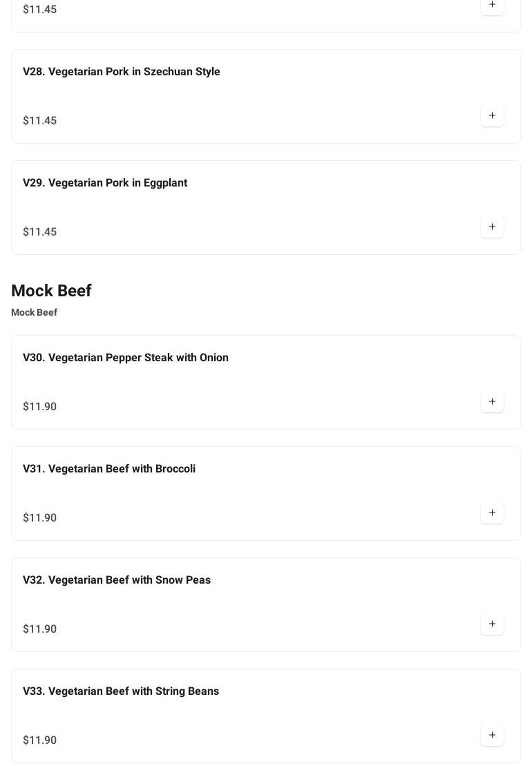Click the small Mock Beef subtitle text
This screenshot has height=766, width=532.
pyautogui.click(x=34, y=313)
